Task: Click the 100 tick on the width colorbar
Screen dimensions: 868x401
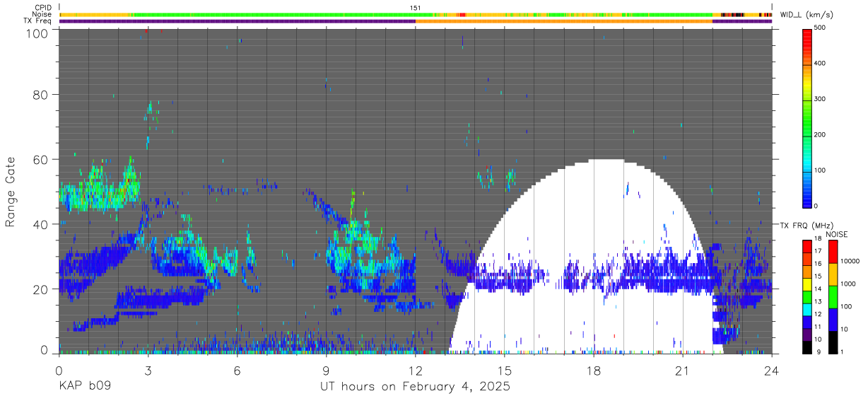Action: (x=820, y=170)
